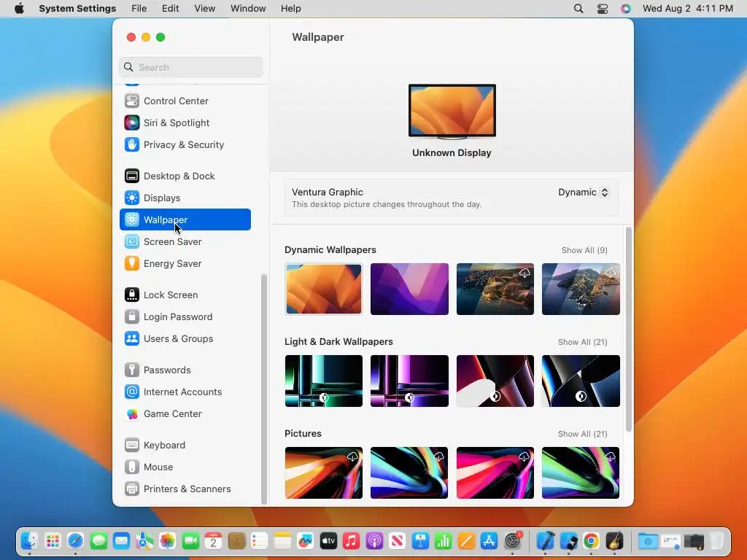
Task: Click the wallpaper list vertical scrollbar
Action: click(628, 330)
